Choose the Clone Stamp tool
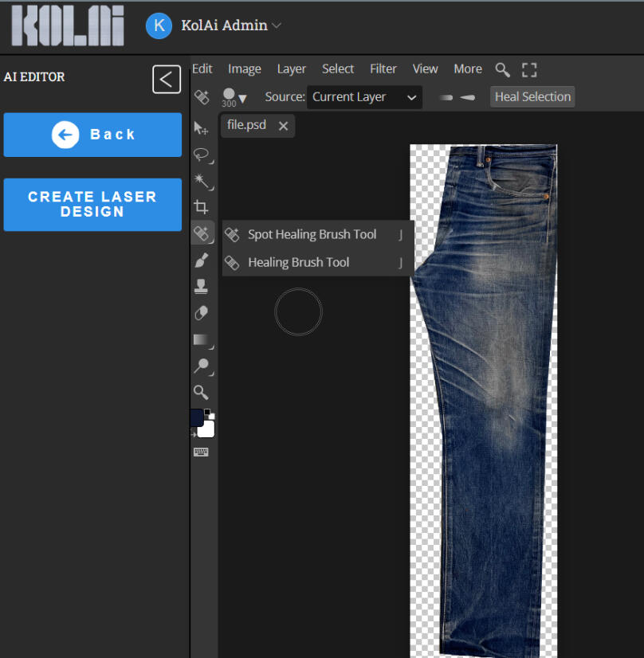This screenshot has width=644, height=658. tap(202, 286)
